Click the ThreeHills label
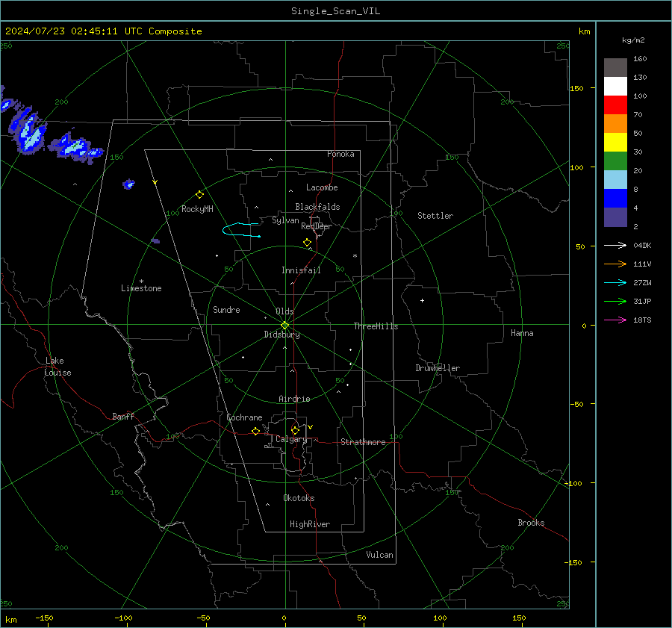 [376, 326]
